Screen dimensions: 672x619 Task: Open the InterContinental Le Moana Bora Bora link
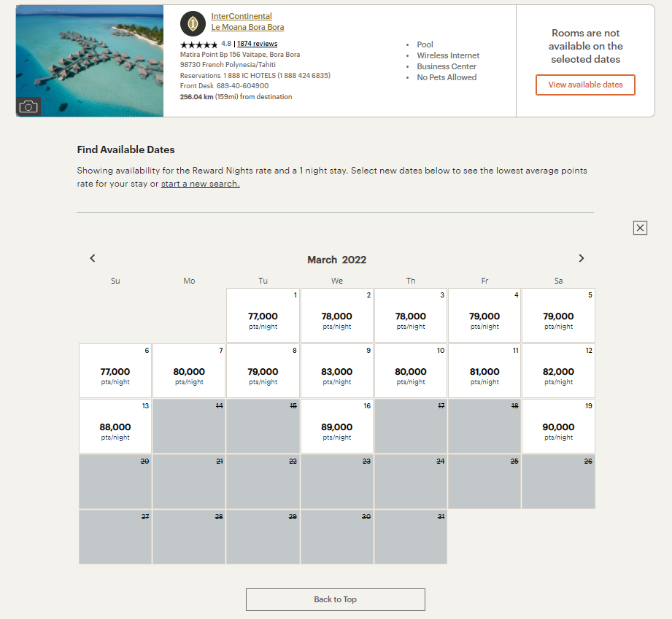point(247,21)
